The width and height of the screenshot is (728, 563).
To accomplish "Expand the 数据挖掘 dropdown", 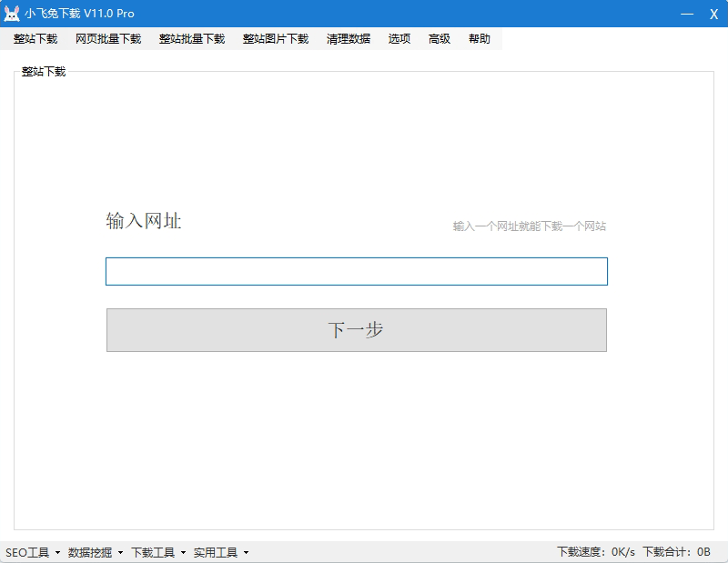I will tap(96, 552).
